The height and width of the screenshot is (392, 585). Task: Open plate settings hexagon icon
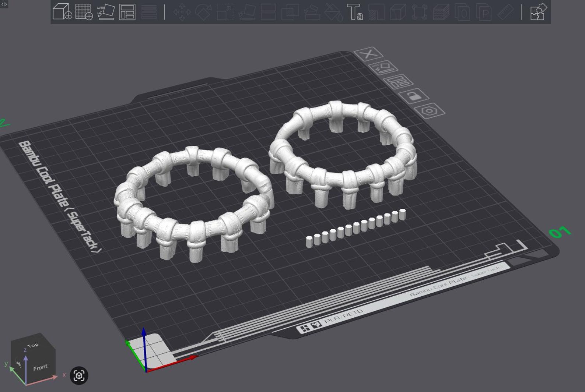[430, 110]
